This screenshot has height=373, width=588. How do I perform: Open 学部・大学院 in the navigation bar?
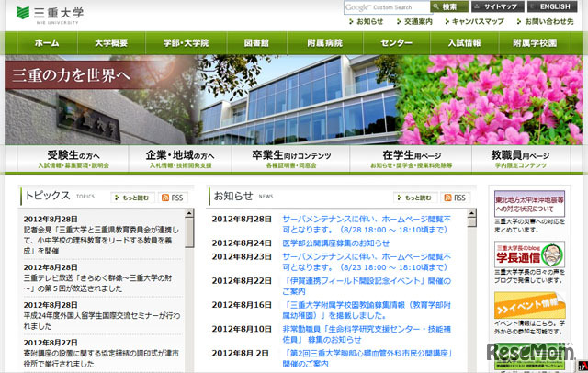click(186, 43)
